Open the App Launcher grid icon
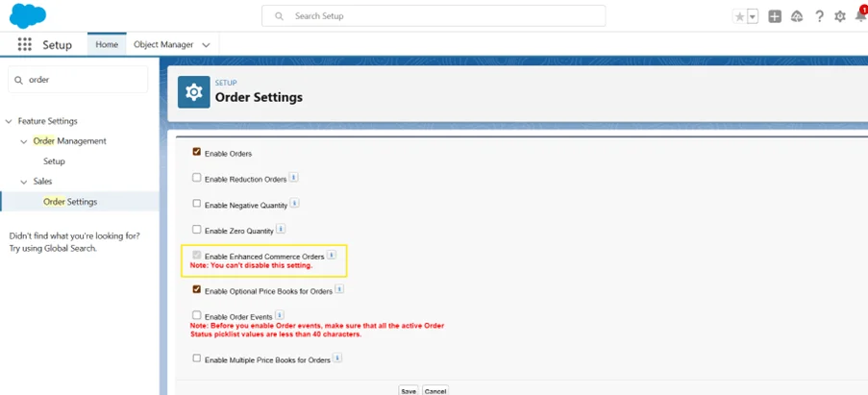This screenshot has width=868, height=395. 24,45
